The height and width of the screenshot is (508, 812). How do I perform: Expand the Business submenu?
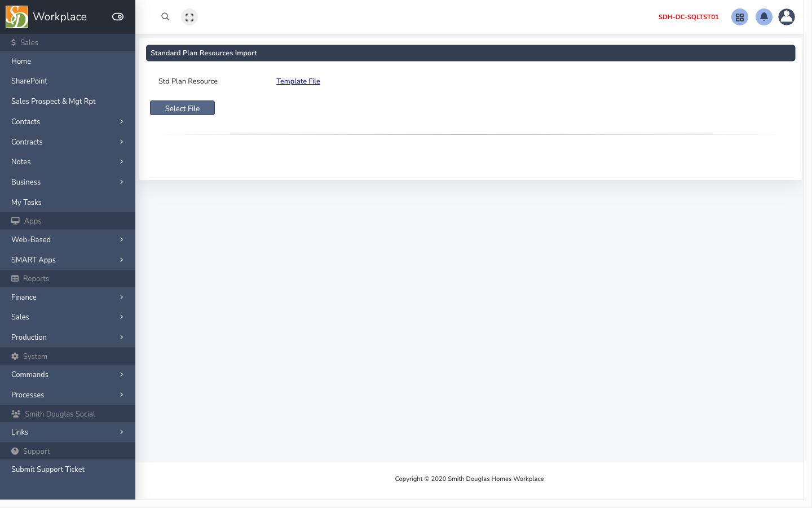point(68,182)
